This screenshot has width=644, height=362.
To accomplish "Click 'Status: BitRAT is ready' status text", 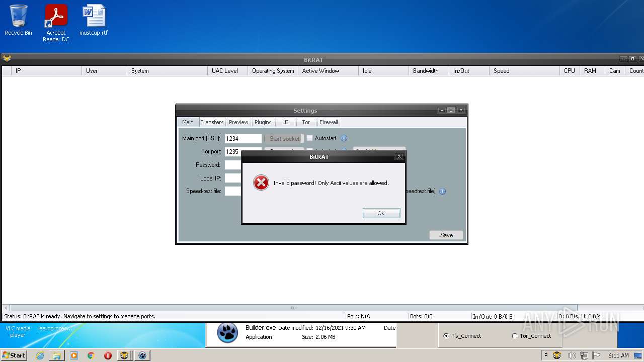I will [x=79, y=316].
